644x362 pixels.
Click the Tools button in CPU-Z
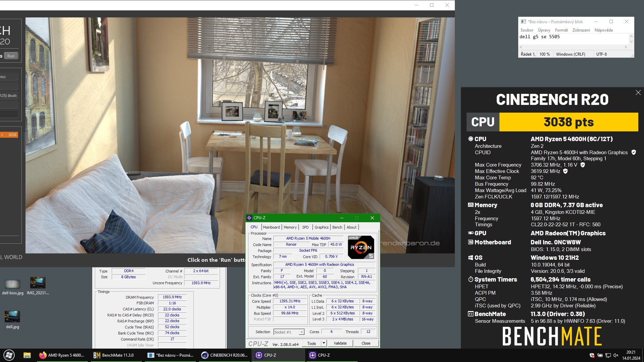312,343
